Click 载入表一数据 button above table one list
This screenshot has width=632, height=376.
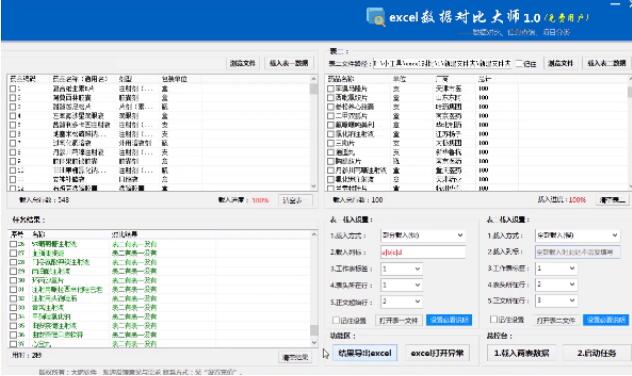click(x=289, y=63)
